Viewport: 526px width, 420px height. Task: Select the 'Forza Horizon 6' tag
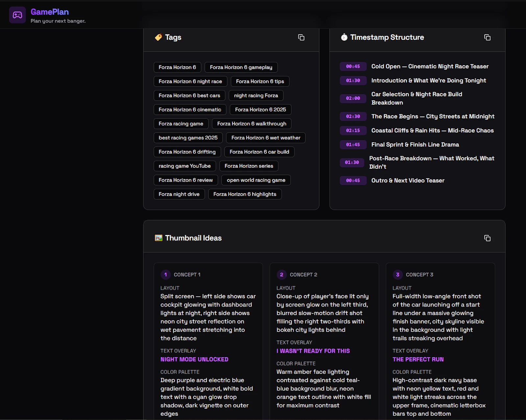[x=177, y=67]
